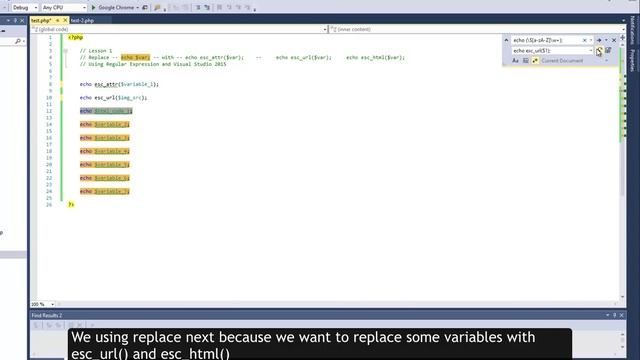Collapse the replace row with the up chevron

tap(507, 40)
